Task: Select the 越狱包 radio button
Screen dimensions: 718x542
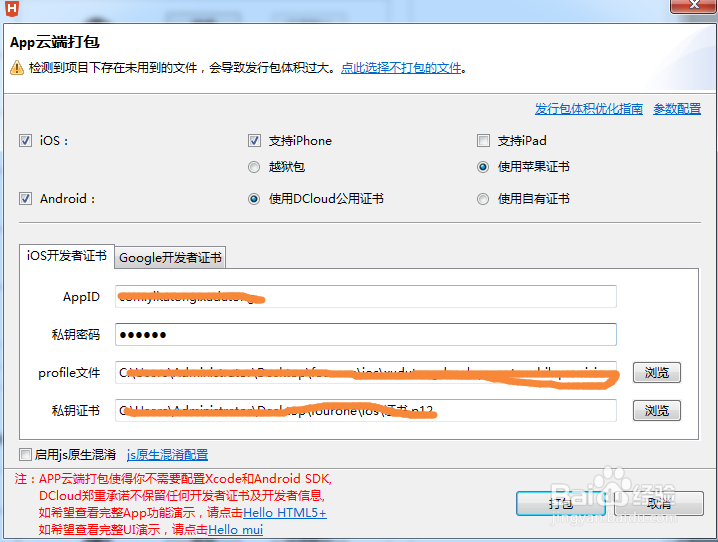Action: click(254, 167)
